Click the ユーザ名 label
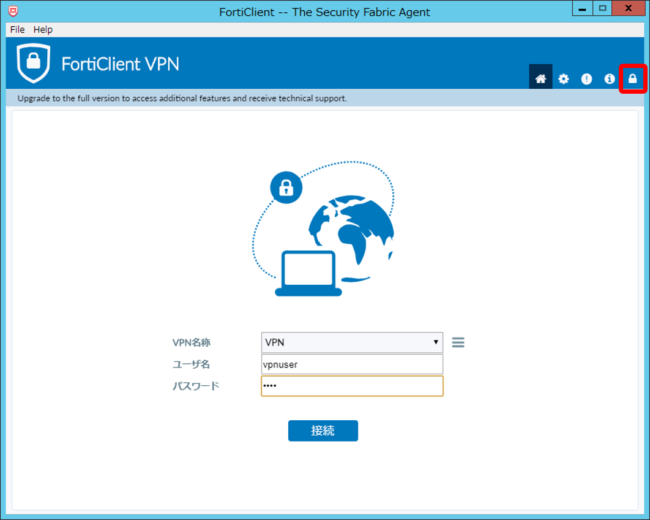 click(x=191, y=364)
